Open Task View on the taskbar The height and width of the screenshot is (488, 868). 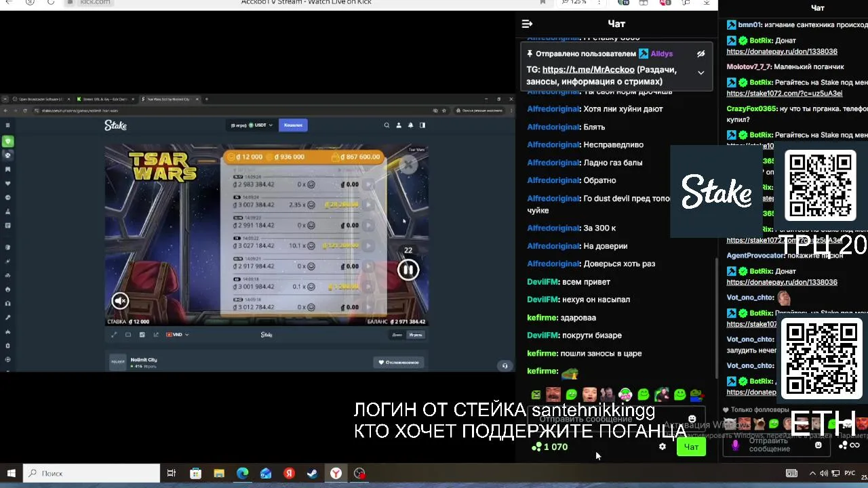pos(172,473)
